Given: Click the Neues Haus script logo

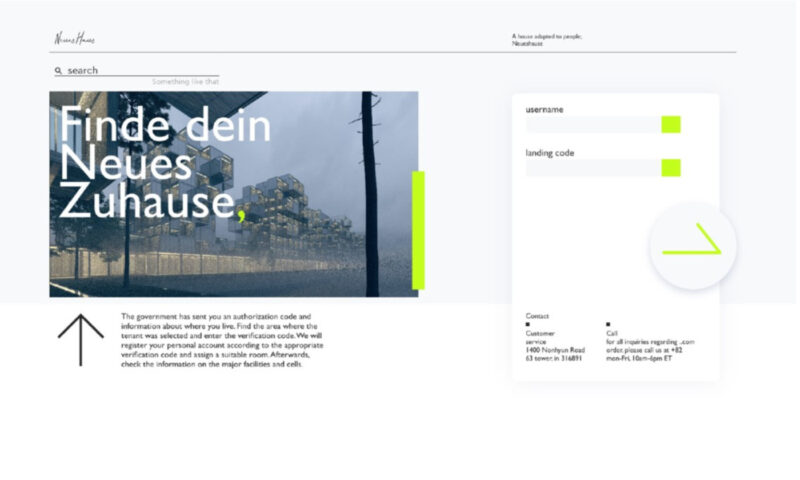Looking at the screenshot, I should pos(74,38).
